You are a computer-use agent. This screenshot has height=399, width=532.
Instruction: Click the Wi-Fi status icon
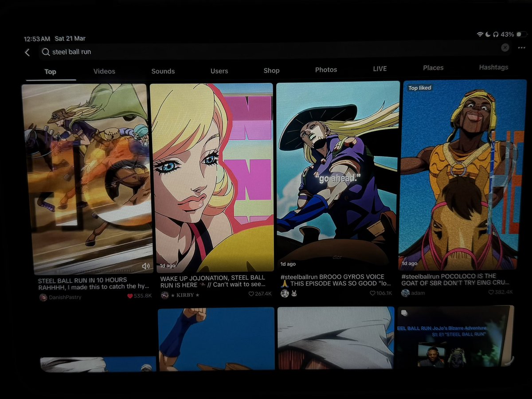point(480,34)
